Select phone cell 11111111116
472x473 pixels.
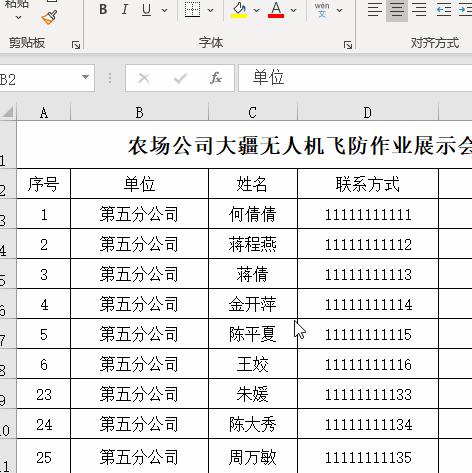368,364
